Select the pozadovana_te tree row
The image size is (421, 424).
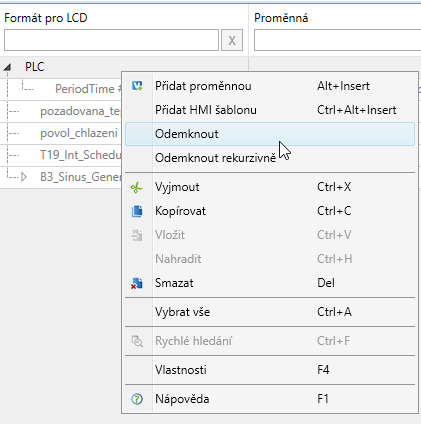pyautogui.click(x=80, y=111)
